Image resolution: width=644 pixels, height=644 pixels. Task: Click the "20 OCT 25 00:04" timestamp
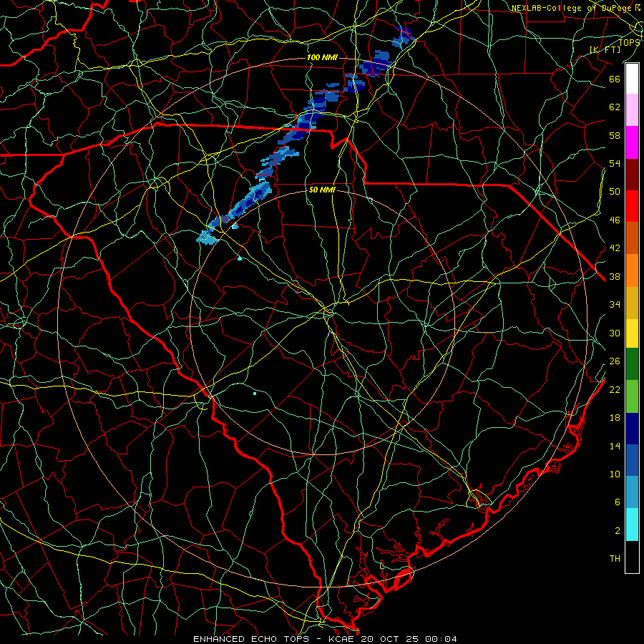coord(409,639)
